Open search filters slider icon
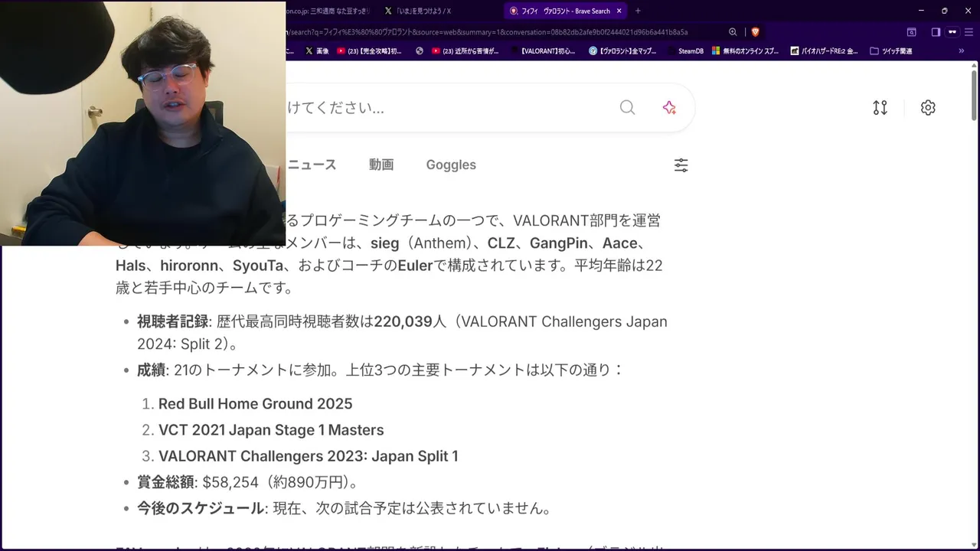The height and width of the screenshot is (551, 980). (x=681, y=165)
